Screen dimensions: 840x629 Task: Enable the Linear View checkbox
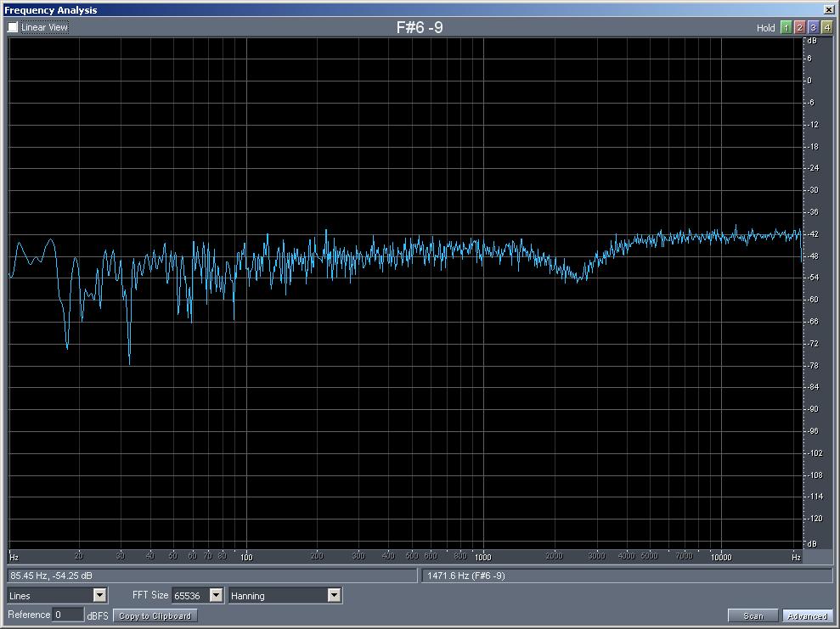(13, 27)
